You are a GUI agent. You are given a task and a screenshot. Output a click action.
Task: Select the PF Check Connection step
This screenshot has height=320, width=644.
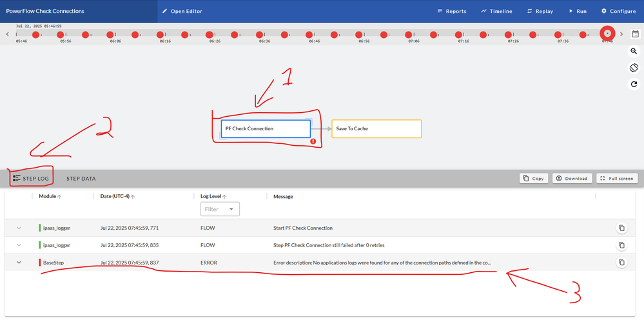pyautogui.click(x=266, y=128)
